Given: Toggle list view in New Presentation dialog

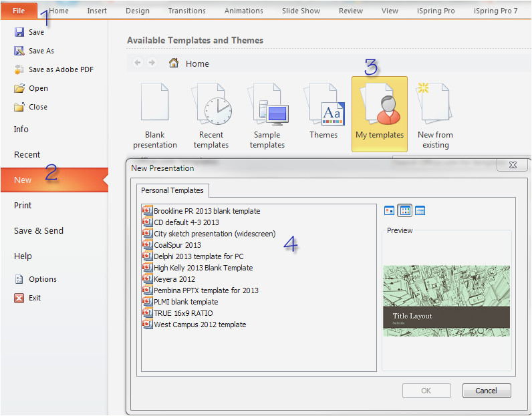Looking at the screenshot, I should pyautogui.click(x=405, y=211).
